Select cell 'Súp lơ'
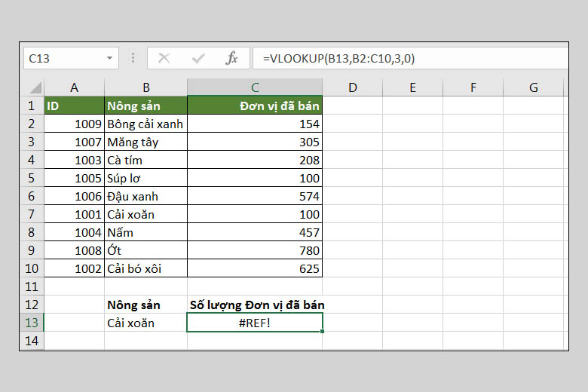The height and width of the screenshot is (392, 588). tap(146, 178)
